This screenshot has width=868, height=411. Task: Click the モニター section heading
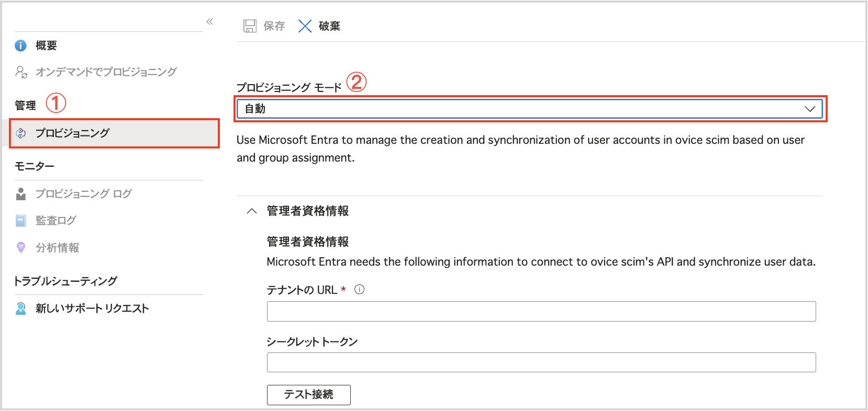click(35, 166)
